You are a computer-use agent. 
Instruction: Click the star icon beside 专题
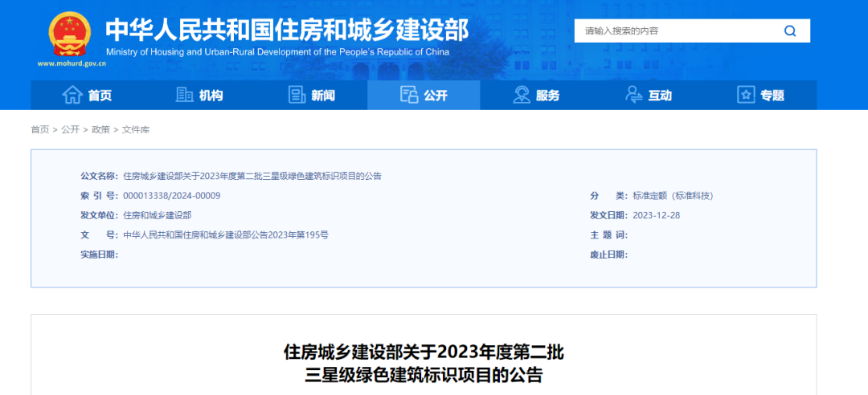point(746,96)
